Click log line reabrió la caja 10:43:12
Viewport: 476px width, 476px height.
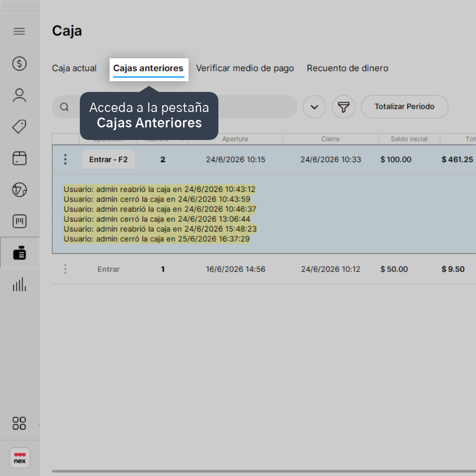160,189
